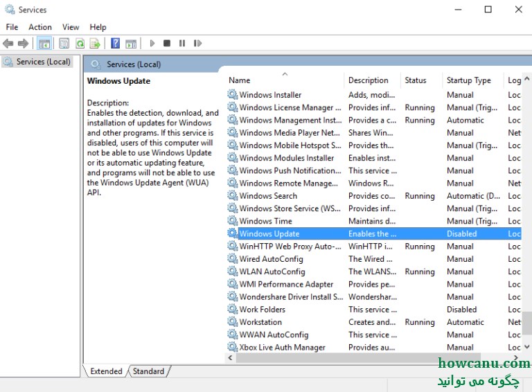This screenshot has height=392, width=532.
Task: Select the Windows License Manager row name
Action: pos(290,107)
